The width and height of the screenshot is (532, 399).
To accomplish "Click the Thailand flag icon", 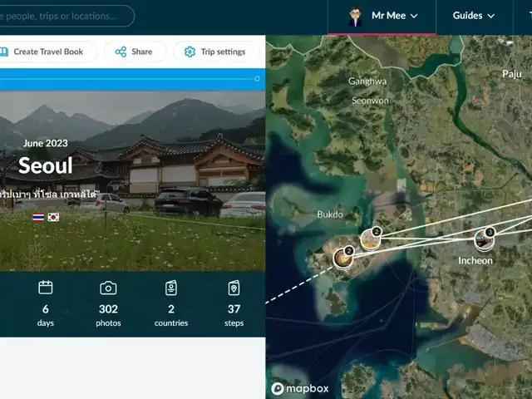I will (x=38, y=217).
